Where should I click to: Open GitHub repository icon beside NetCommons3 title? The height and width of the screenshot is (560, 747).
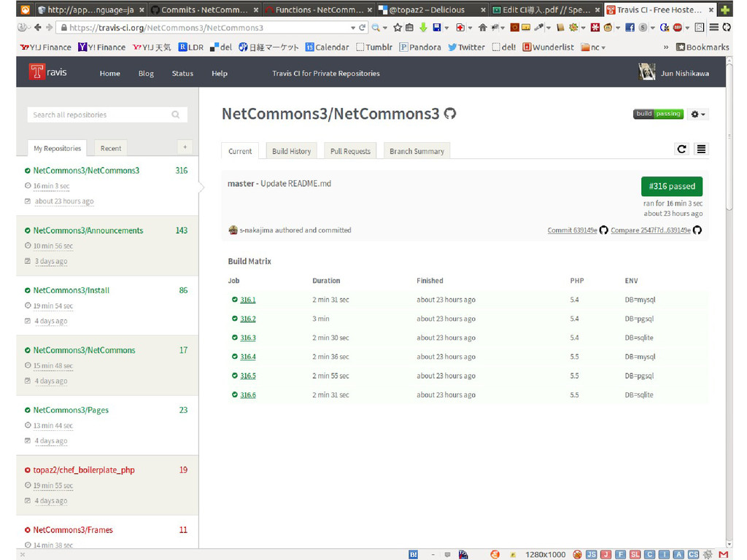(x=449, y=114)
